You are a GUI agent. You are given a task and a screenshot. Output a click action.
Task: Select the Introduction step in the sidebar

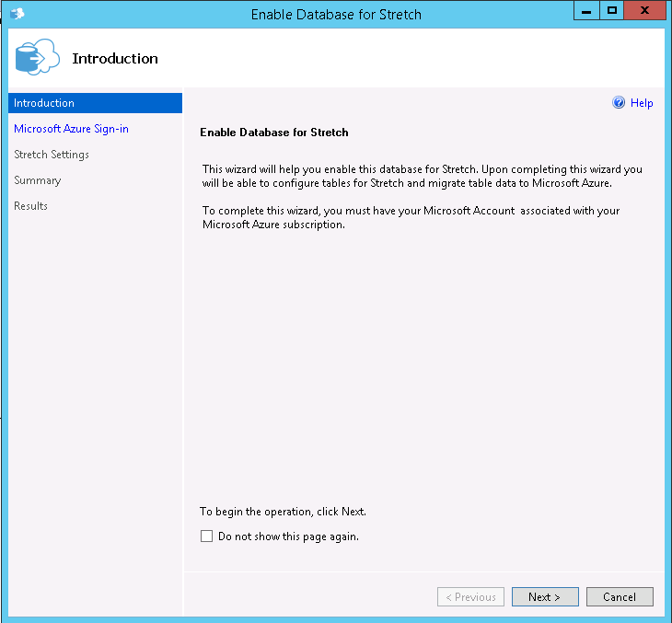click(x=95, y=103)
